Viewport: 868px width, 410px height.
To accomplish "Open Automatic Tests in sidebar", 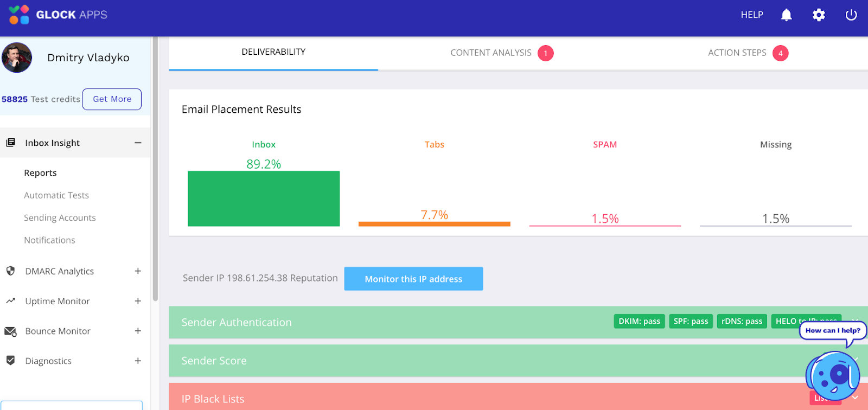I will (56, 195).
